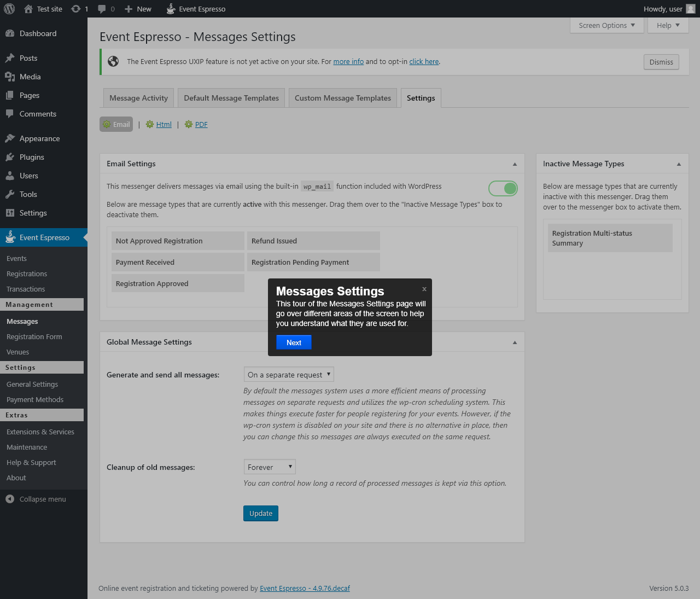
Task: Switch to Message Activity tab
Action: tap(139, 98)
